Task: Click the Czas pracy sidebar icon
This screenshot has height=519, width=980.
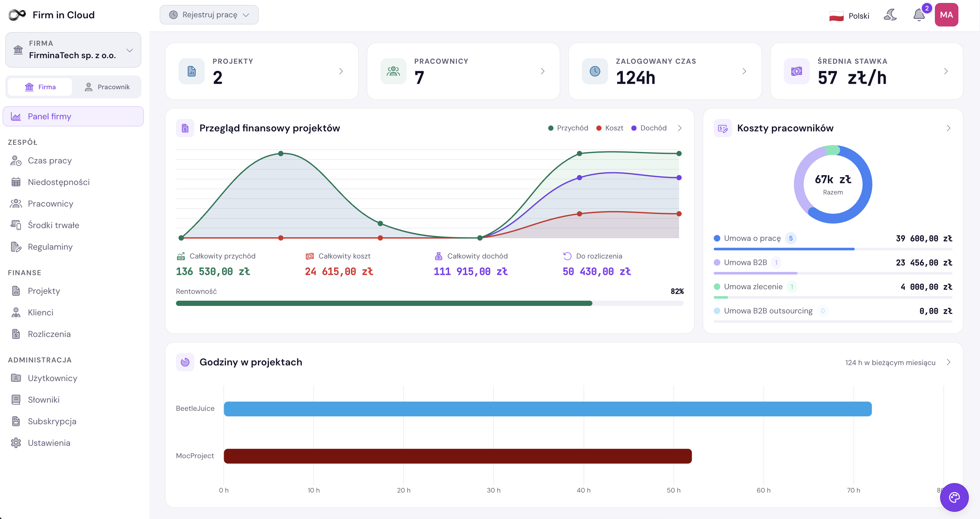Action: coord(16,160)
